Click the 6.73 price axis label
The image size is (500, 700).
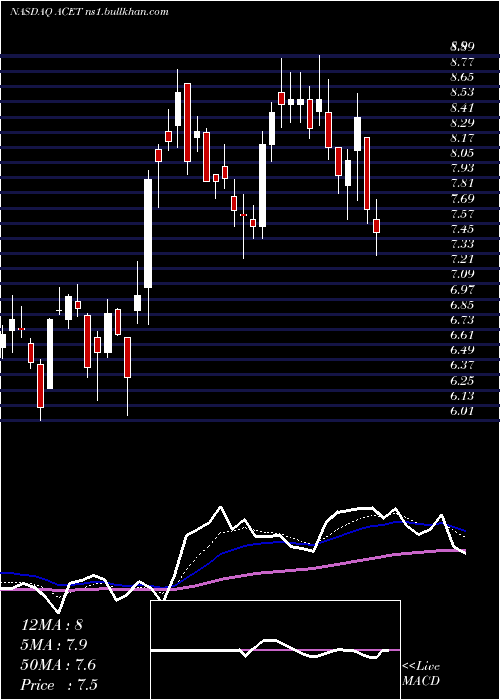point(462,320)
